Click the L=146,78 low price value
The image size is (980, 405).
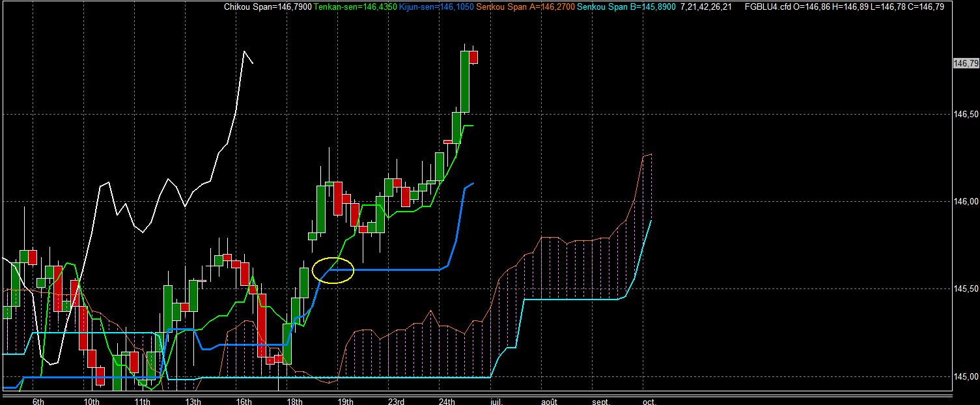click(889, 7)
